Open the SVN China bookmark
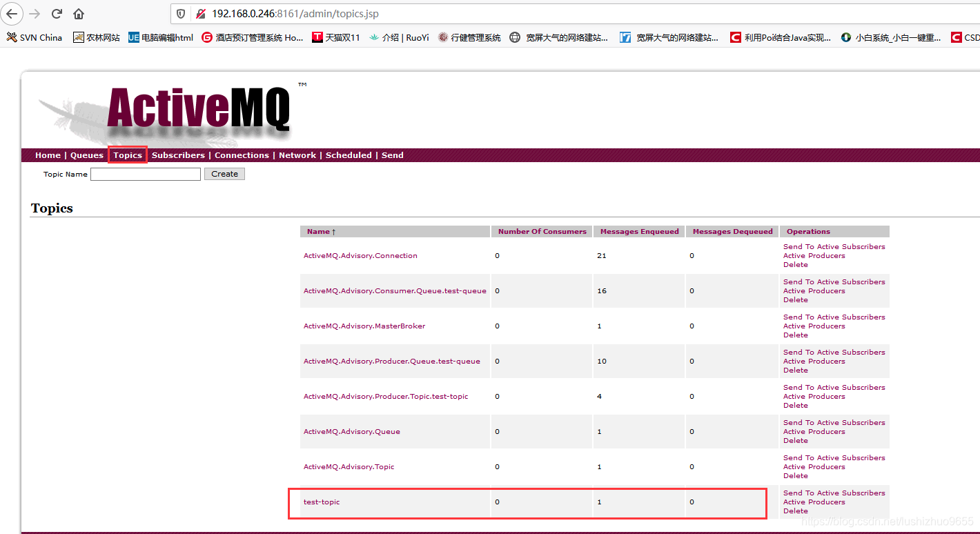This screenshot has height=534, width=980. point(35,37)
